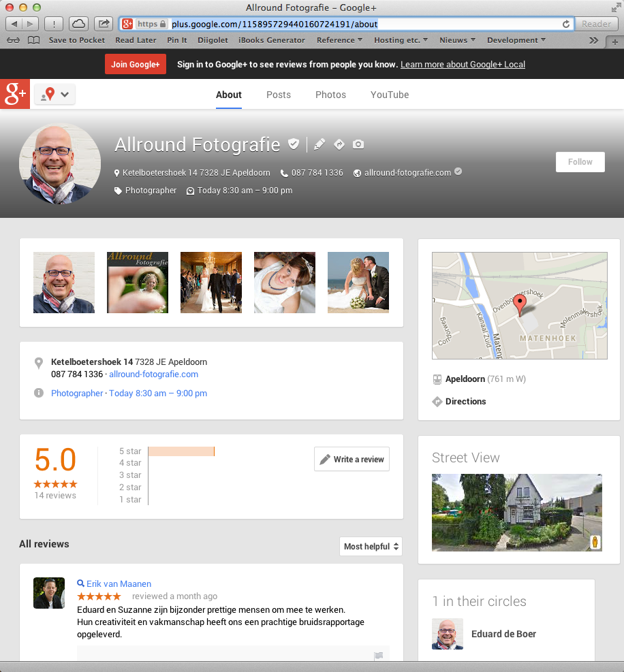Open iCloud tabs cloud icon
624x672 pixels.
coord(79,24)
